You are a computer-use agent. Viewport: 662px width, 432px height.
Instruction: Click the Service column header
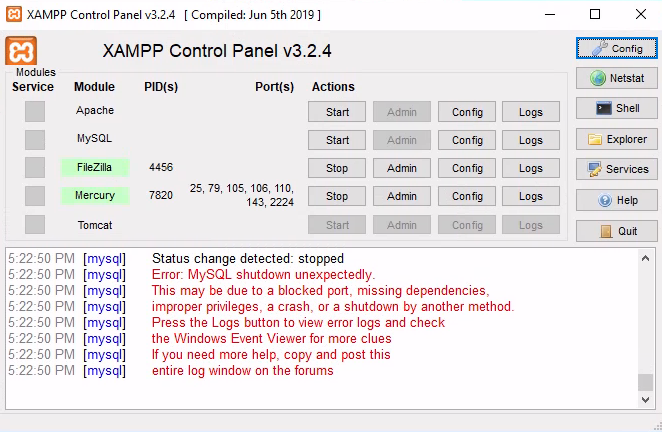(x=33, y=87)
